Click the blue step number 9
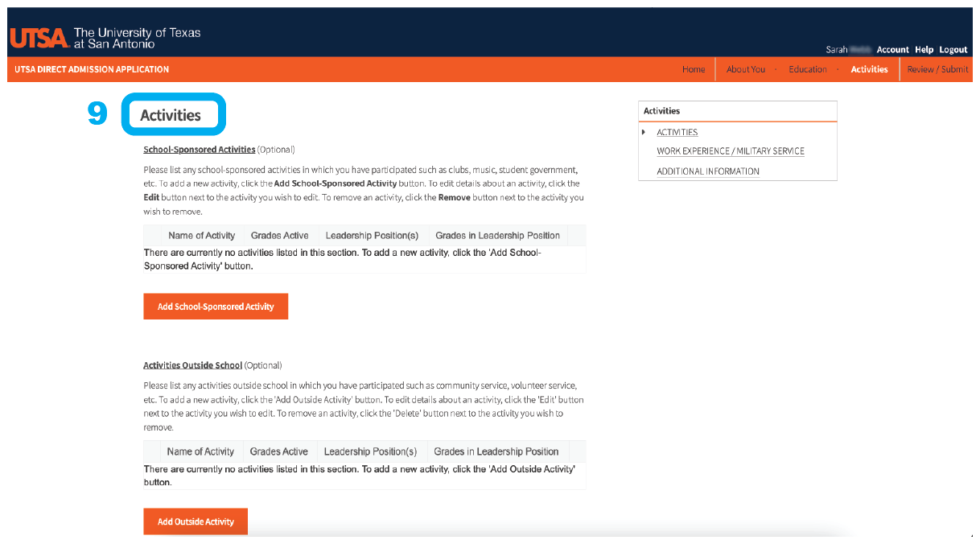Image resolution: width=980 pixels, height=544 pixels. (97, 114)
